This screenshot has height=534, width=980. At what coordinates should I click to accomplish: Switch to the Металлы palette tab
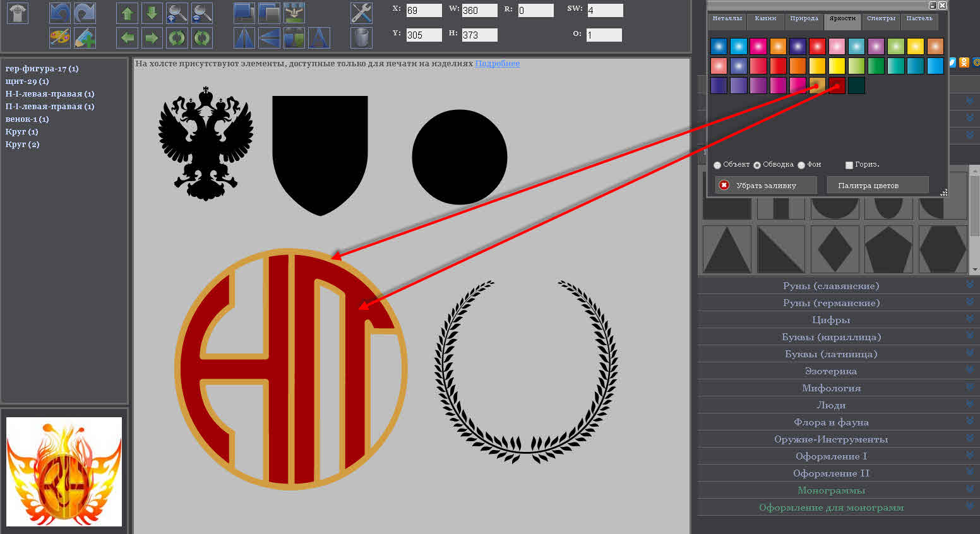pos(727,21)
